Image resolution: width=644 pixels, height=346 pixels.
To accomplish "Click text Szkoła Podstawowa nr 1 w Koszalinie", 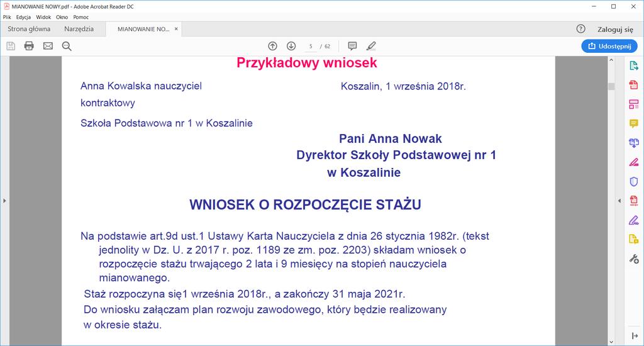I will (166, 123).
